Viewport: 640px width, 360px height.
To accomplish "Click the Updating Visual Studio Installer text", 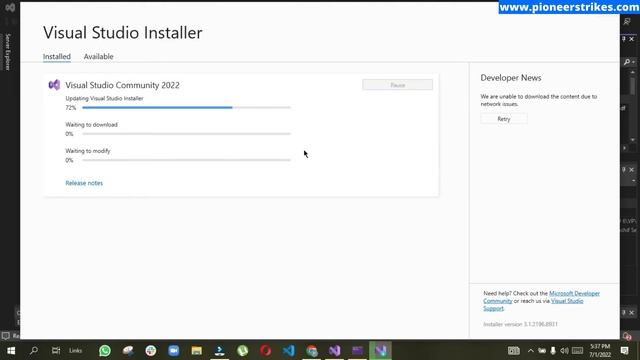I will 104,98.
